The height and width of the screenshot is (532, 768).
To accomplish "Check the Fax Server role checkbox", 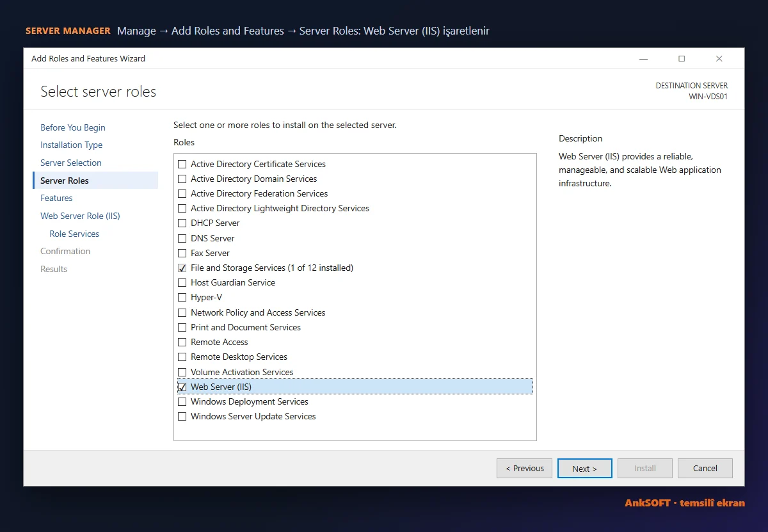I will pos(182,254).
